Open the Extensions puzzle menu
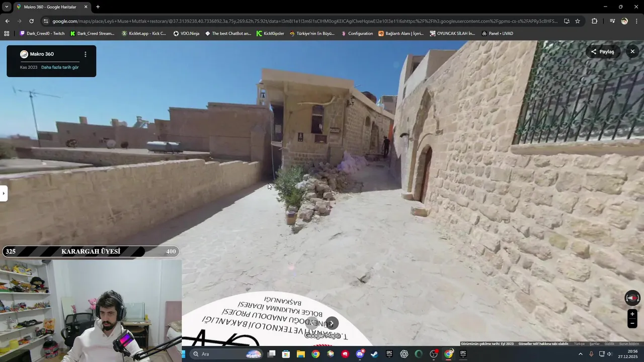644x362 pixels. tap(595, 21)
